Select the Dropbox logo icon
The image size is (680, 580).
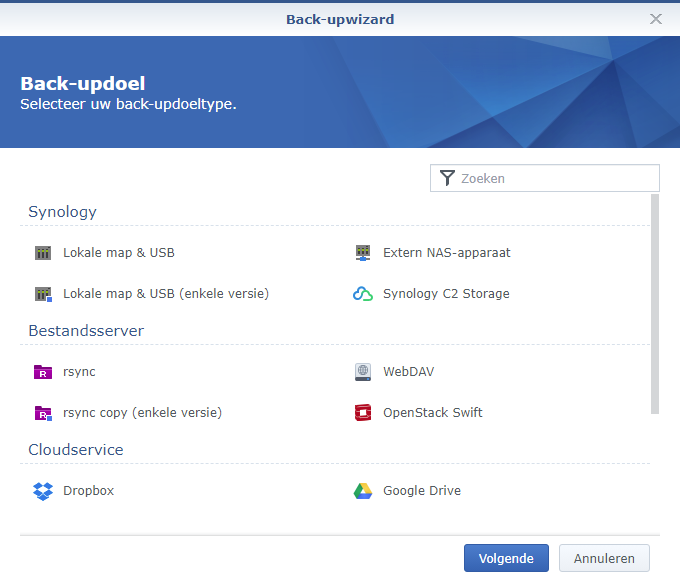[x=43, y=491]
